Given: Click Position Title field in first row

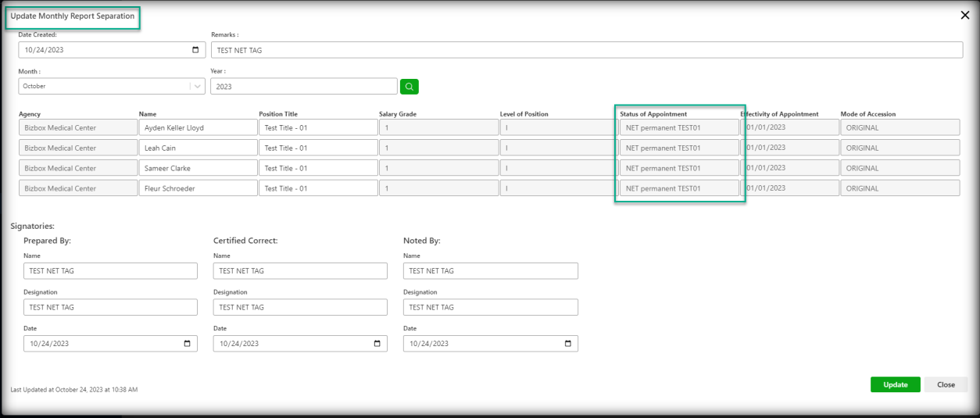Looking at the screenshot, I should 317,127.
